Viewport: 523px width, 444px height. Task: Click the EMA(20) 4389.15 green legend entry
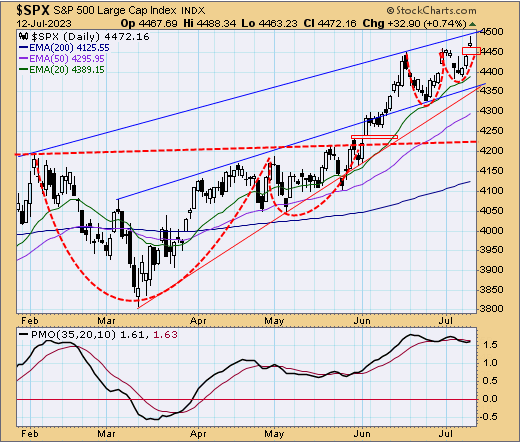(62, 70)
